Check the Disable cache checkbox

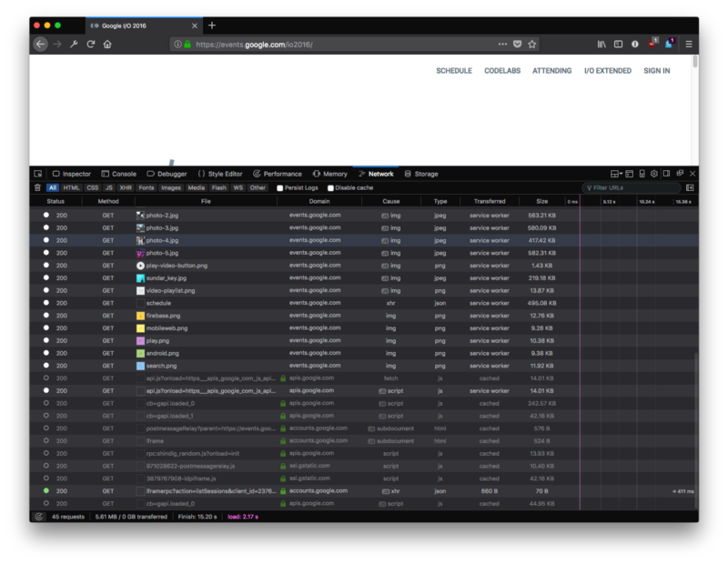point(330,187)
